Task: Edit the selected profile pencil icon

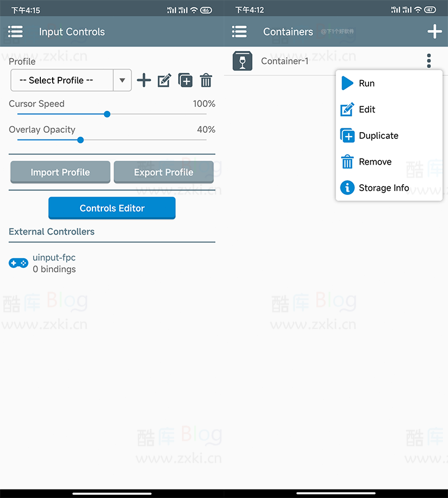Action: [165, 80]
